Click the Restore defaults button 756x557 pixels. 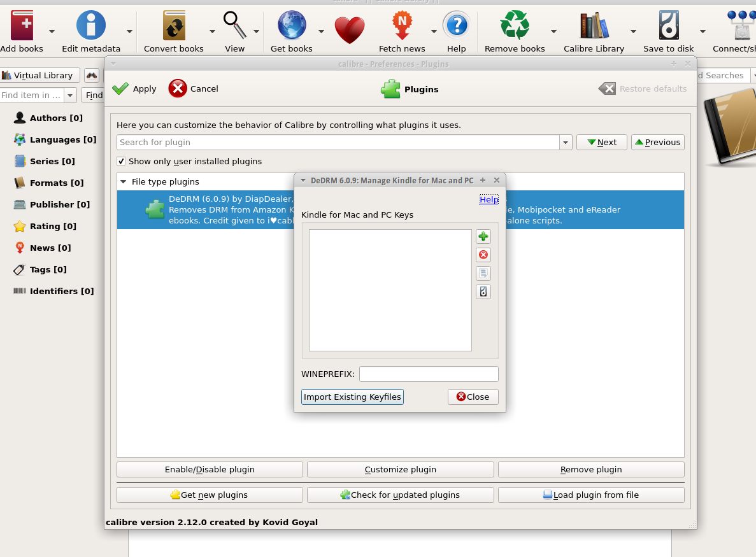pyautogui.click(x=643, y=88)
